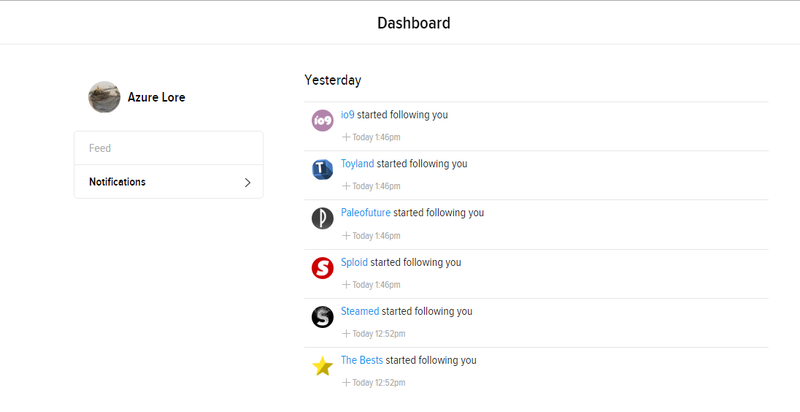800x412 pixels.
Task: Visit the Paleofuture link
Action: point(365,212)
